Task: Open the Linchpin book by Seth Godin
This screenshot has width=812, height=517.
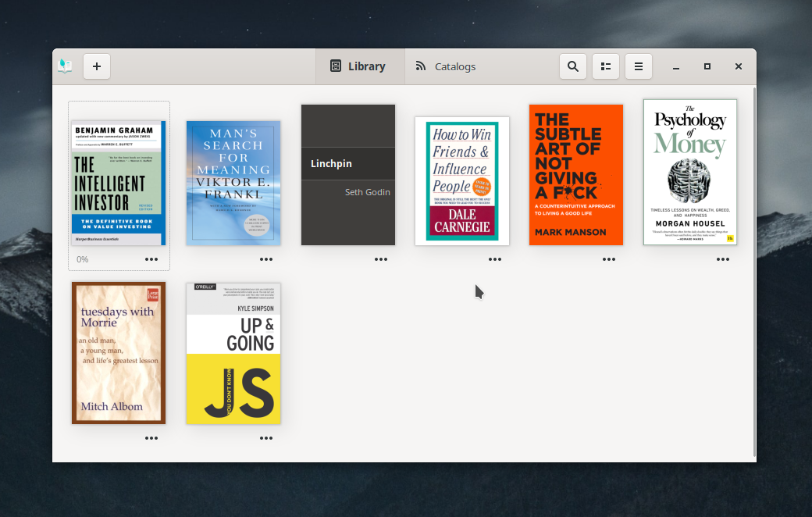Action: [x=348, y=175]
